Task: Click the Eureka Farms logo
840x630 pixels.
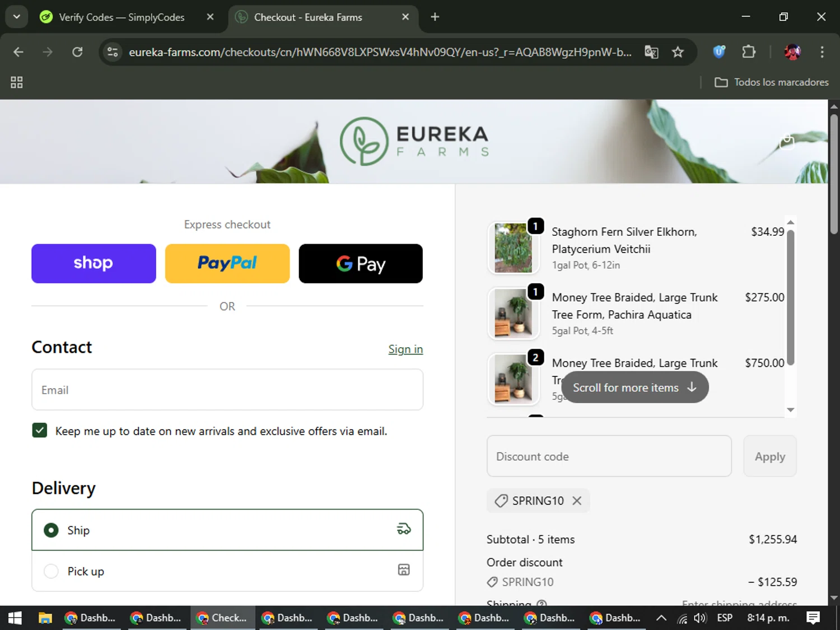Action: point(414,141)
